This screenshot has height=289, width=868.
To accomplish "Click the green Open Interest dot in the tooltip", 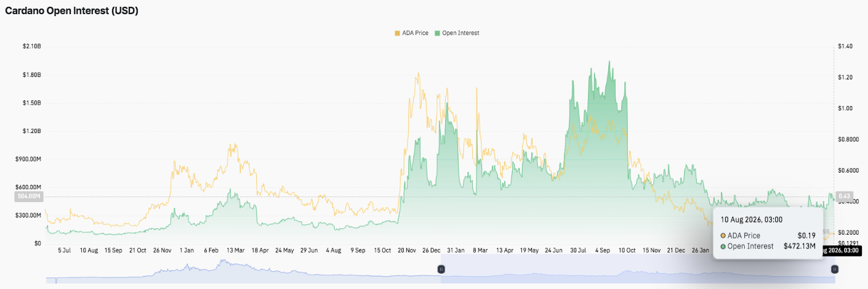I will point(723,246).
